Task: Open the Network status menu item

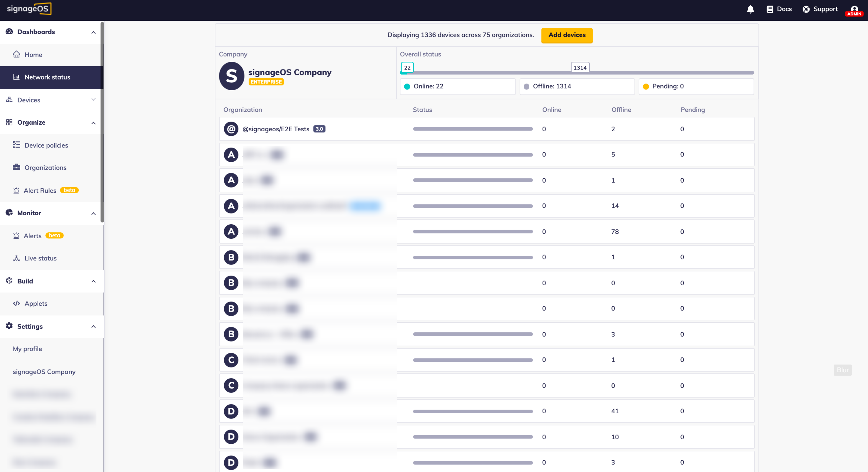Action: click(x=47, y=77)
